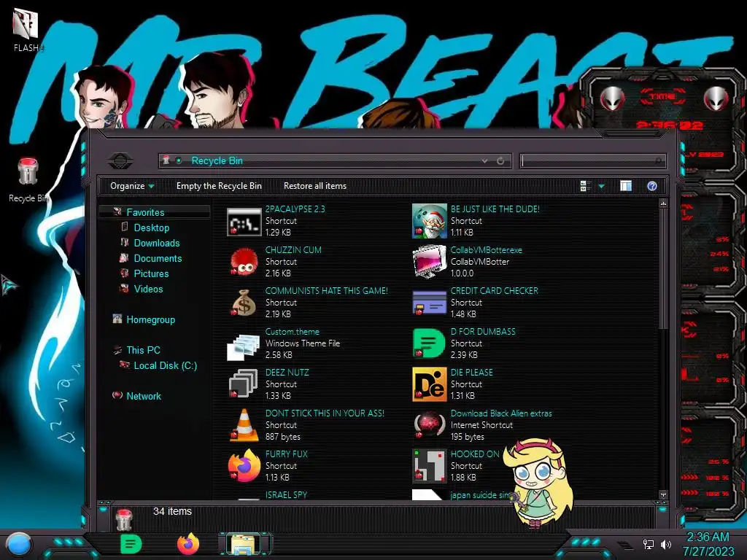Select the CREDIT CARD CHECKER card icon
Image resolution: width=747 pixels, height=560 pixels.
429,303
